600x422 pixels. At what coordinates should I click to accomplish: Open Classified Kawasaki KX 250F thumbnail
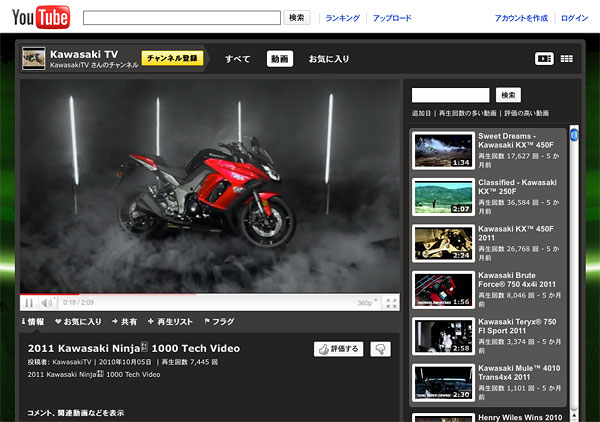tap(443, 197)
